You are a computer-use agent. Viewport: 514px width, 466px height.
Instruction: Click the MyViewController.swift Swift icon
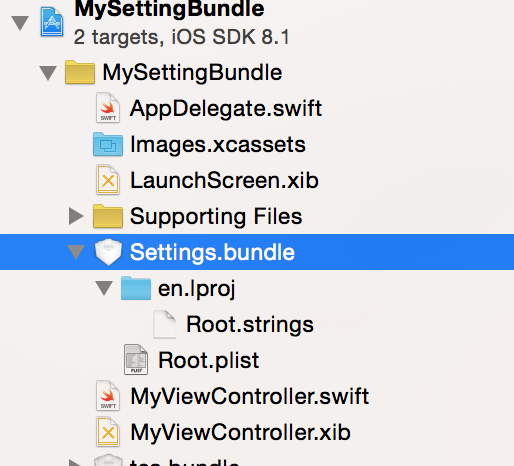coord(108,396)
